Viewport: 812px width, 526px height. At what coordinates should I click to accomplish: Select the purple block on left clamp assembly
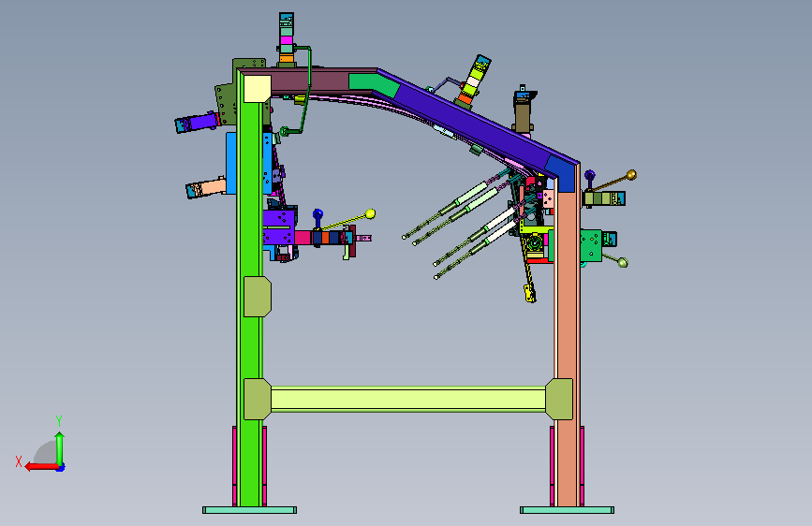click(x=278, y=226)
